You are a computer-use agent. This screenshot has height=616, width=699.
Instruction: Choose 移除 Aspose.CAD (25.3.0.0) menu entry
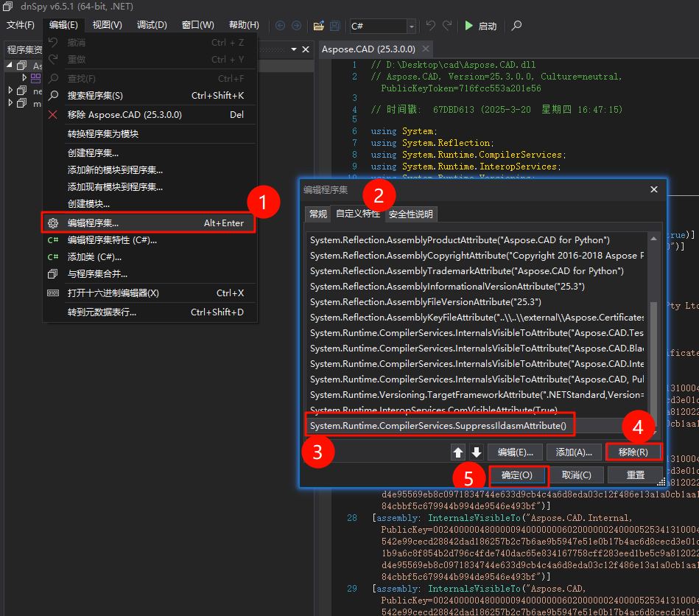(150, 115)
